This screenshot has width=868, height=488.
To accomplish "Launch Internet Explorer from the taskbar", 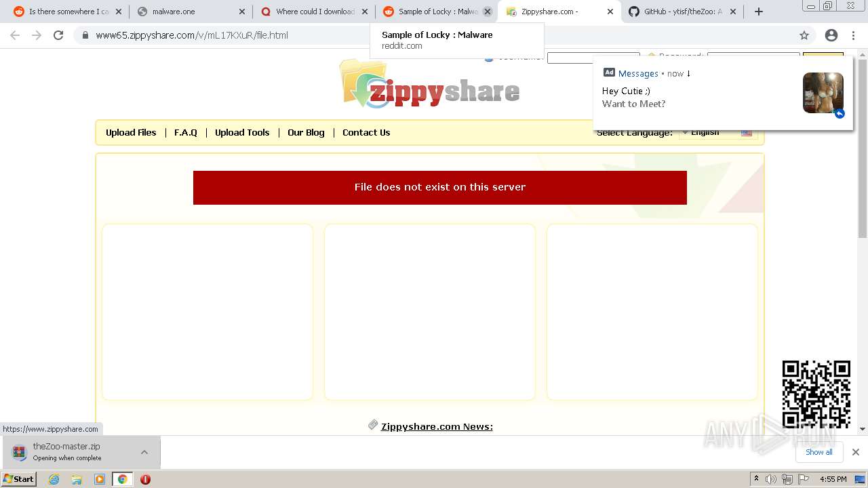I will 54,479.
